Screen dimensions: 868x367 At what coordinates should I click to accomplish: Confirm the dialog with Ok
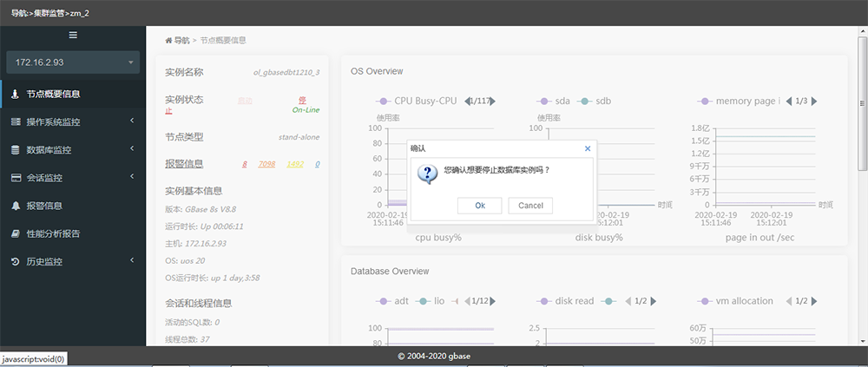click(x=480, y=206)
